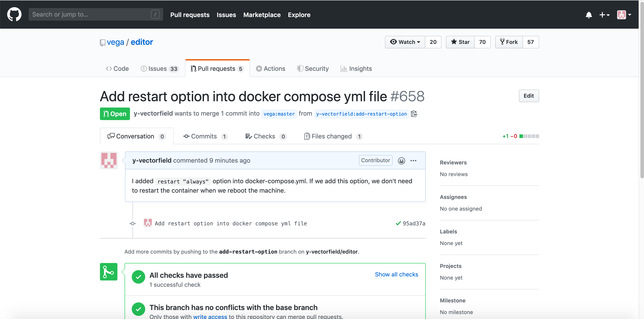The image size is (644, 319).
Task: Click the Milestone sidebar heading
Action: 452,300
